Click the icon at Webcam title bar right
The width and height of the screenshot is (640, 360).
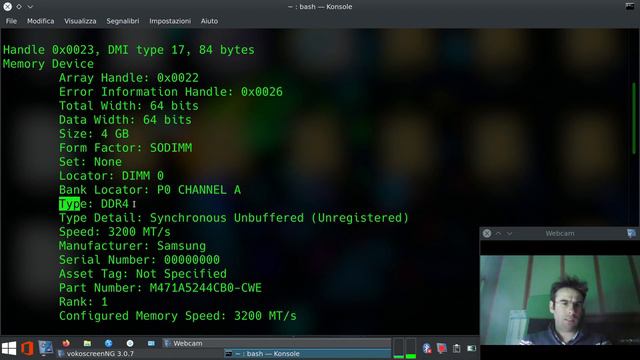[631, 233]
